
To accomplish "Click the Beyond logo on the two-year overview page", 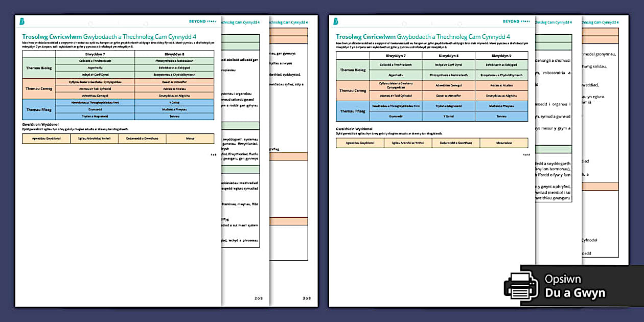I will click(22, 21).
